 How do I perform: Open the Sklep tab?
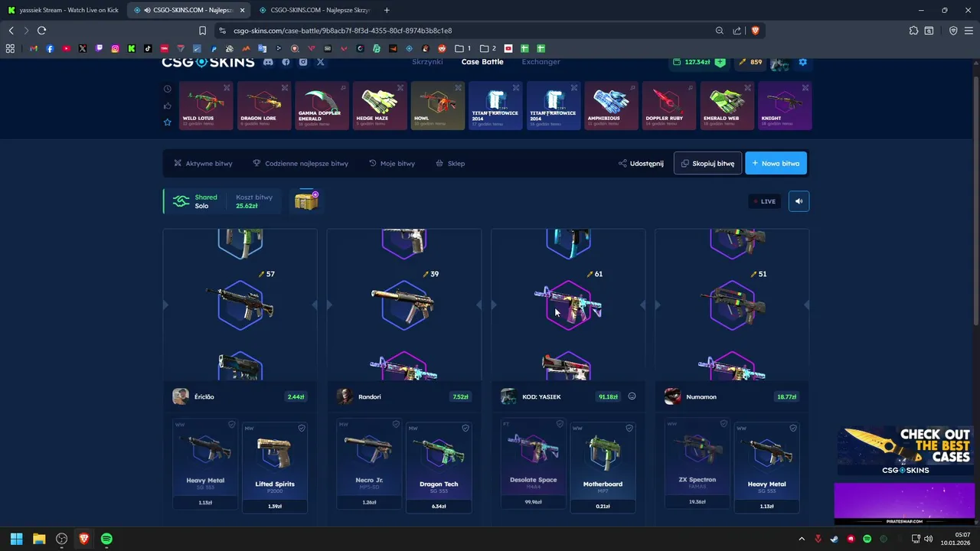tap(450, 163)
